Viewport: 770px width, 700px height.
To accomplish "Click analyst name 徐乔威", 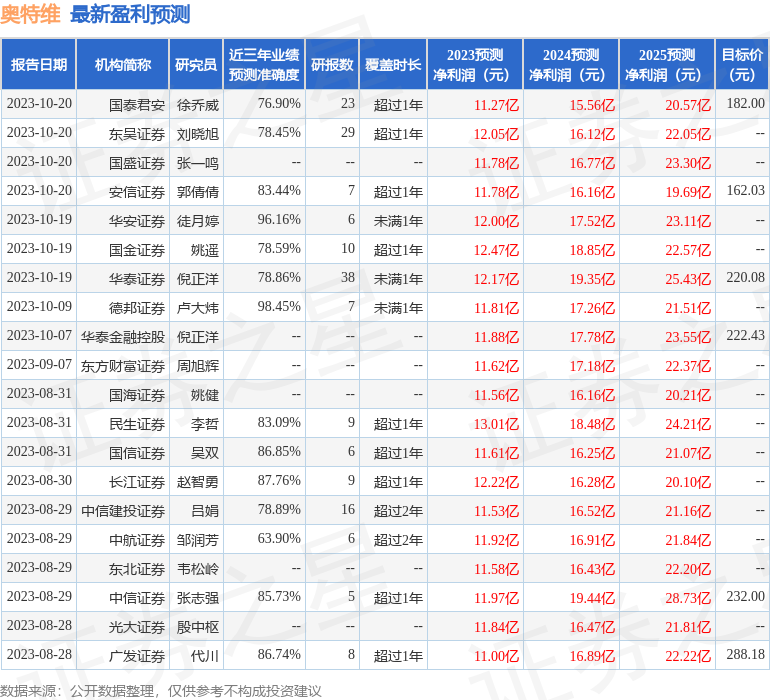I will (198, 104).
